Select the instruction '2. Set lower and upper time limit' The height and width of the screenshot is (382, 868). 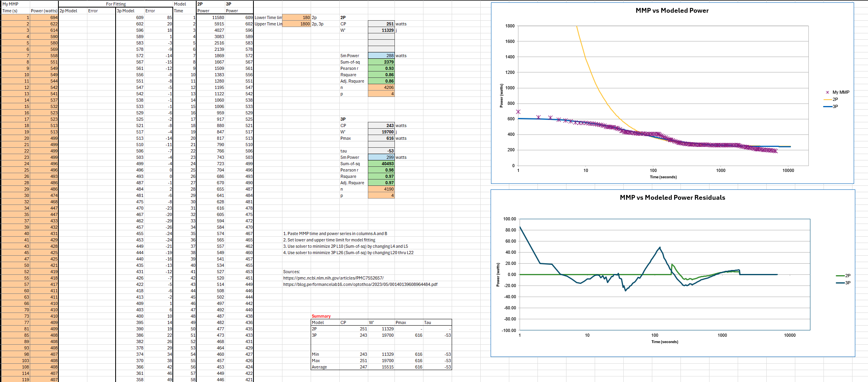[329, 240]
